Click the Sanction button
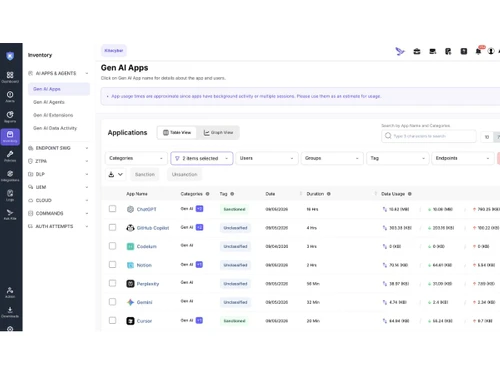The width and height of the screenshot is (500, 375). click(145, 174)
